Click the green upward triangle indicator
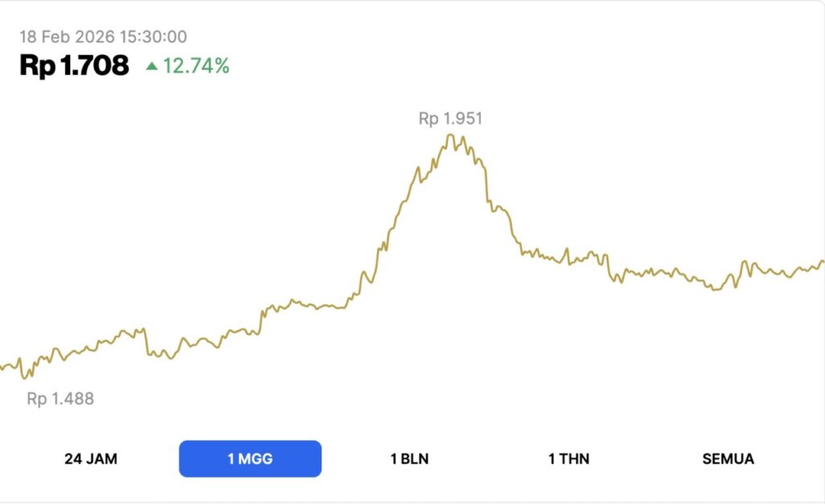 coord(151,66)
